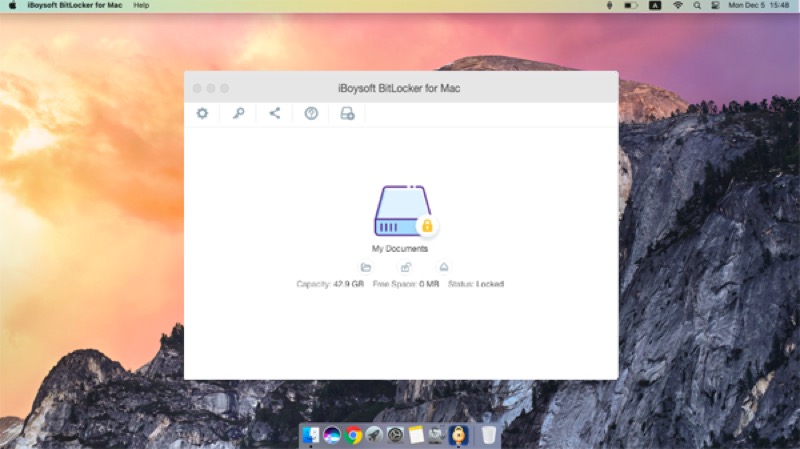Close the iBoysoft BitLocker window

coord(197,88)
